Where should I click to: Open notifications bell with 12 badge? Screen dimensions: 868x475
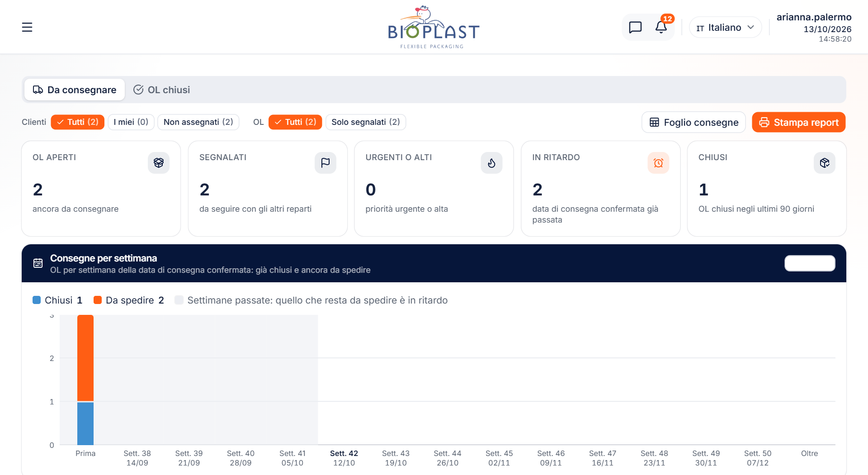pos(661,27)
